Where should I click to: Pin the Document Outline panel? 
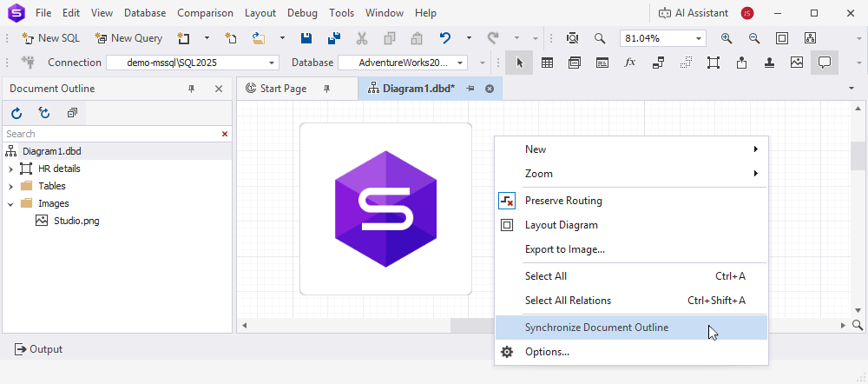[192, 89]
